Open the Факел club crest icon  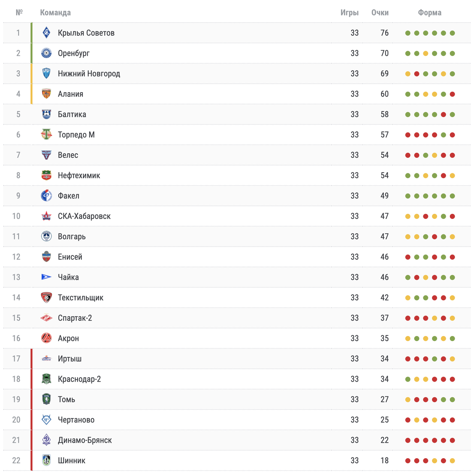click(46, 196)
